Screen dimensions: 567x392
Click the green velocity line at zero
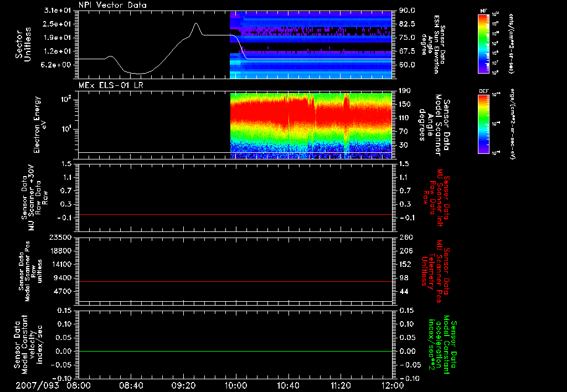(x=235, y=351)
